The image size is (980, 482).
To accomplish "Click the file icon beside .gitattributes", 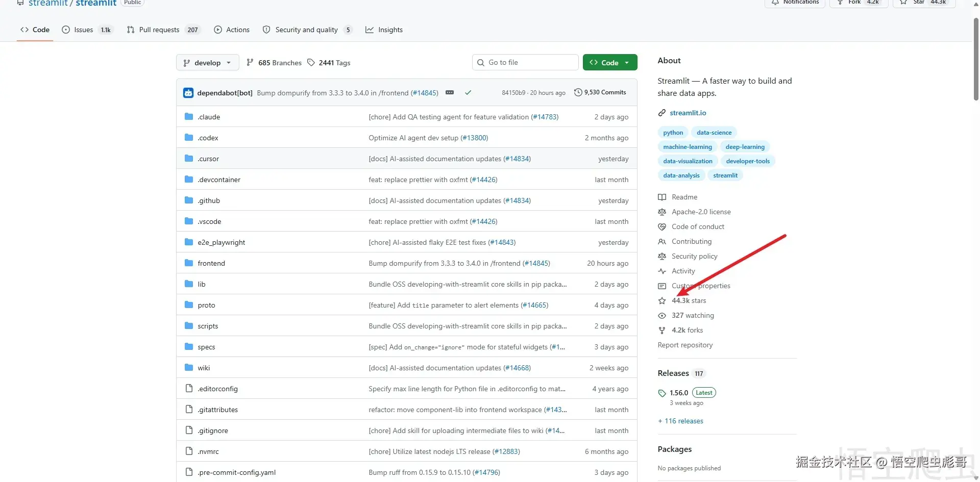I will (189, 410).
